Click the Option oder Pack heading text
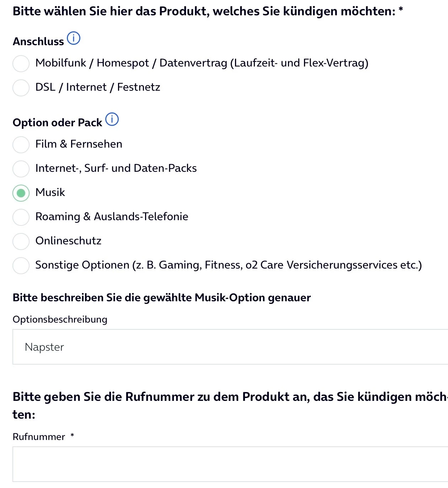The height and width of the screenshot is (488, 448). 57,123
